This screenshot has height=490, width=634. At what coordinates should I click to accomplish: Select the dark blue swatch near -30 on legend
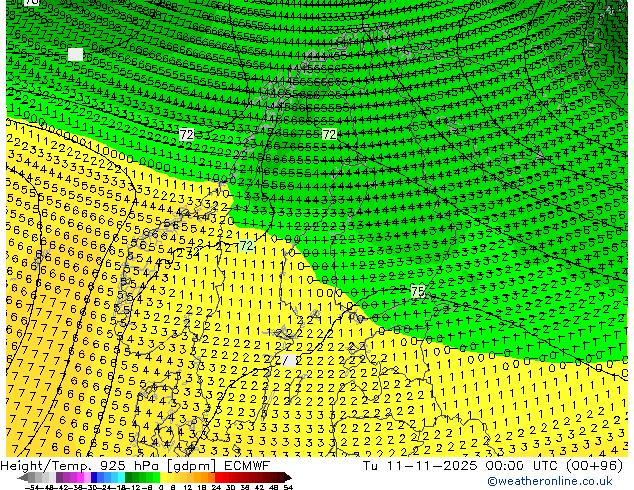point(94,477)
